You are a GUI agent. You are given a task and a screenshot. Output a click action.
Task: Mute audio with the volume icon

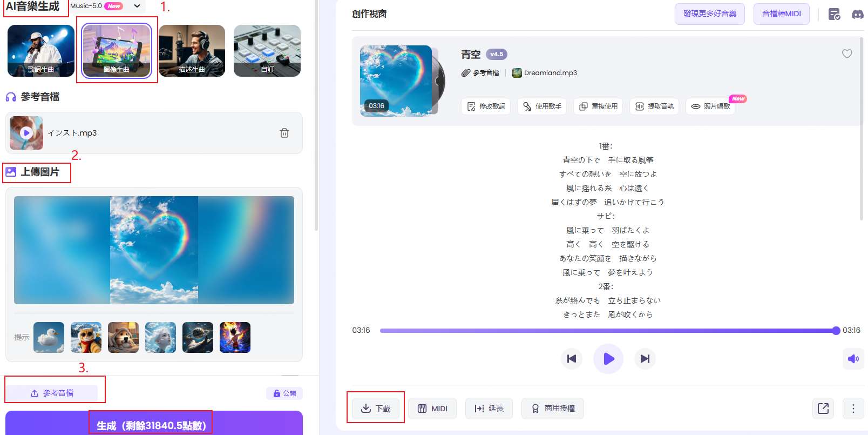[853, 359]
